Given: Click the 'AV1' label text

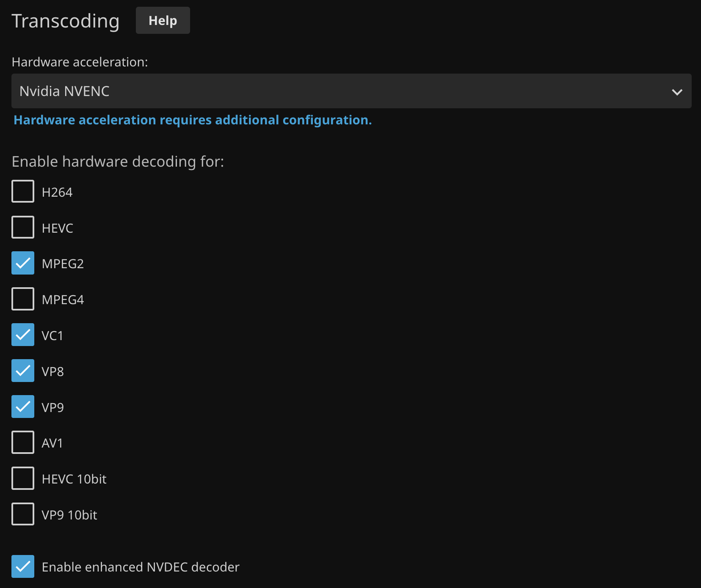Looking at the screenshot, I should pos(52,443).
